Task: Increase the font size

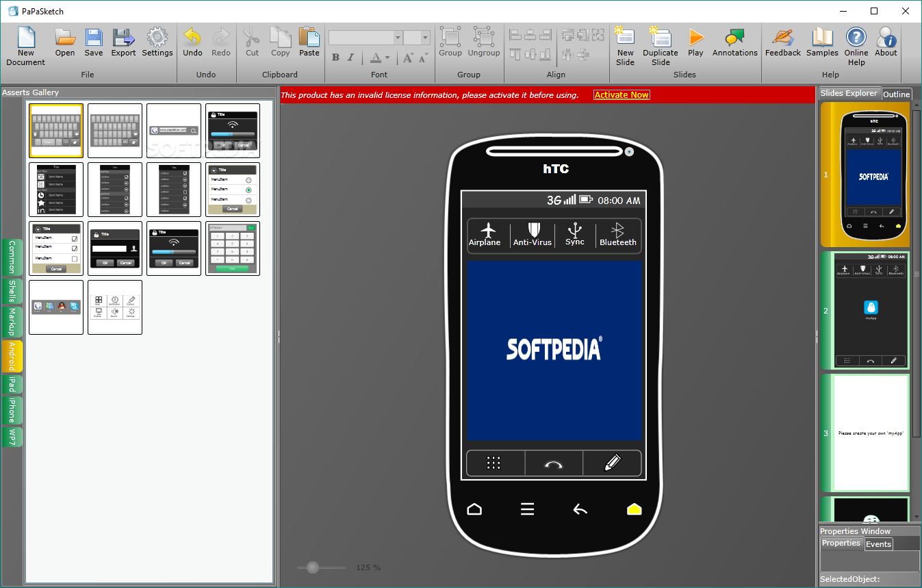Action: point(408,57)
